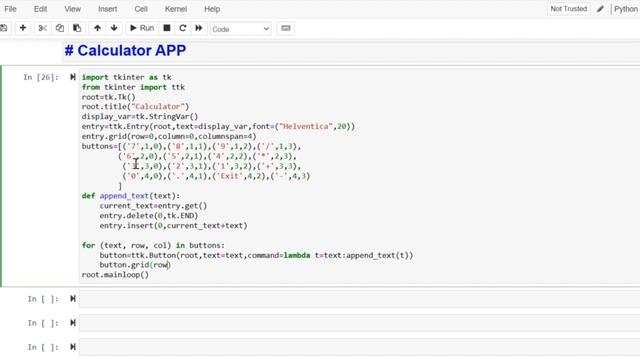Click the button=ttk.Button line
Screen dimensions: 640x360
pos(256,255)
